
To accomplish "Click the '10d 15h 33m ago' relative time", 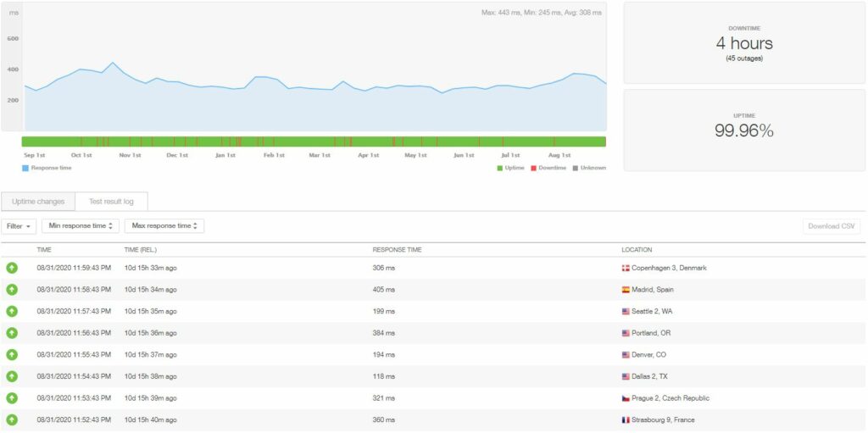I will (x=151, y=268).
